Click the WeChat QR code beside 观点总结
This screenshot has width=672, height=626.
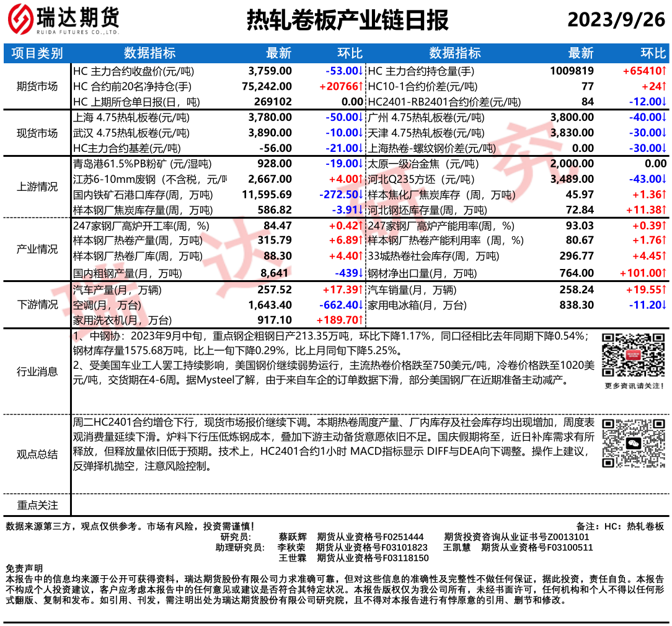[x=634, y=444]
